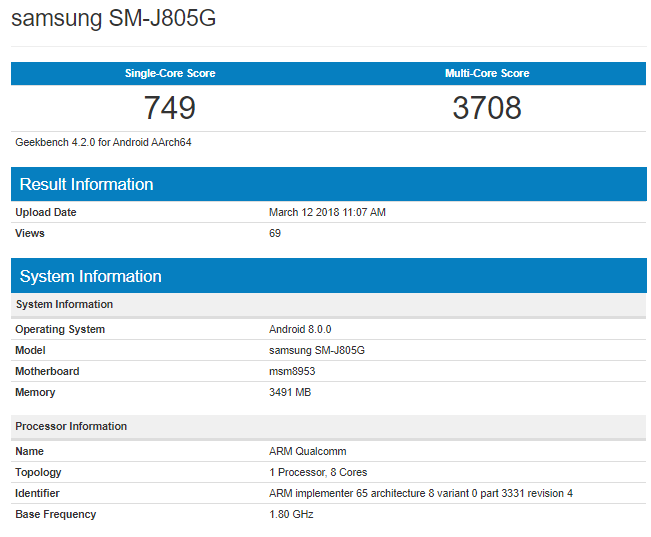Click the blue System Information section header
The width and height of the screenshot is (651, 537).
coord(90,276)
